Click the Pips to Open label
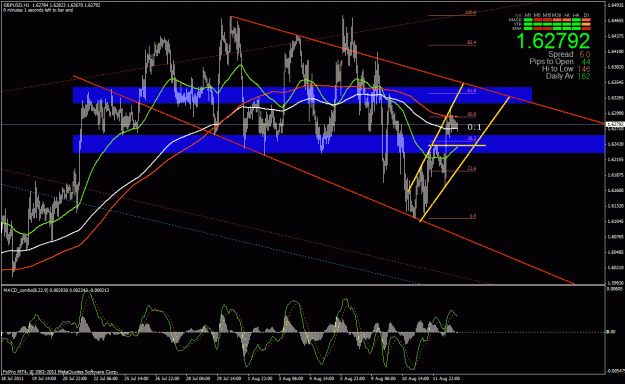This screenshot has height=384, width=625. (551, 61)
